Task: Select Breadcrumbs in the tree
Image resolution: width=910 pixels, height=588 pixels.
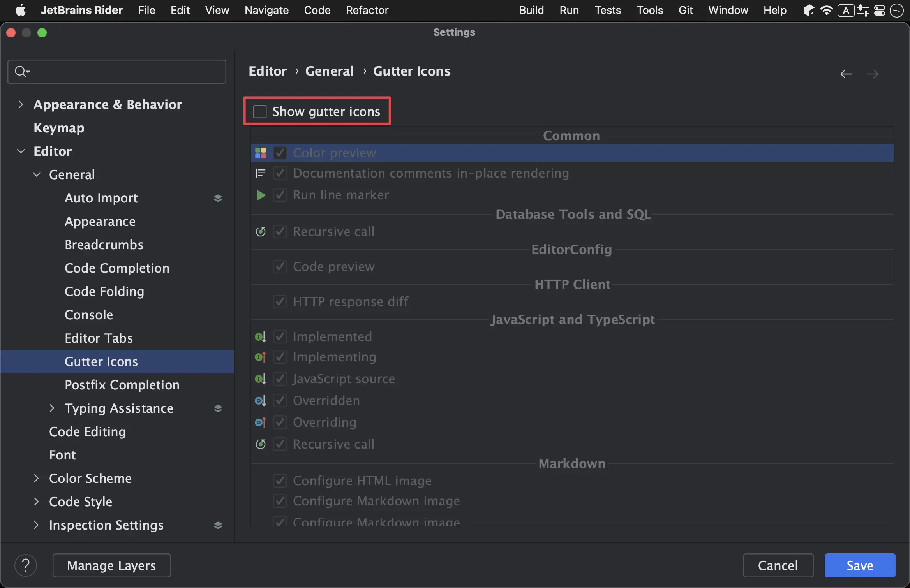Action: [104, 245]
